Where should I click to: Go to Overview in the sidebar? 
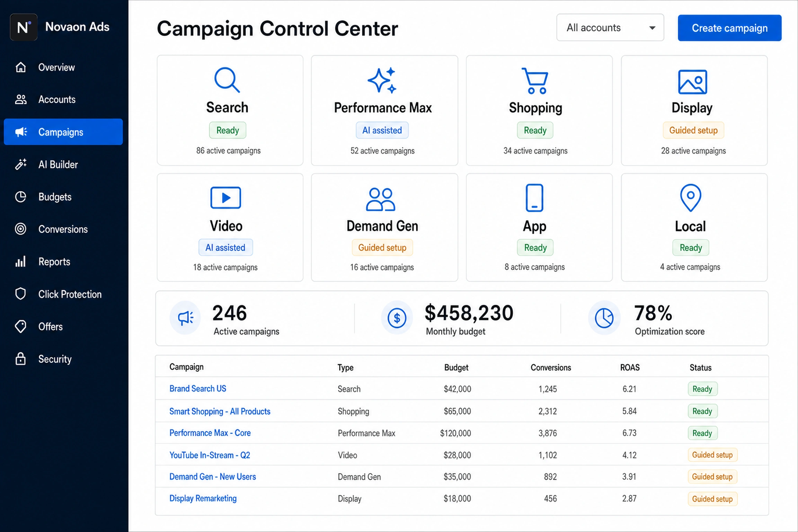coord(63,67)
